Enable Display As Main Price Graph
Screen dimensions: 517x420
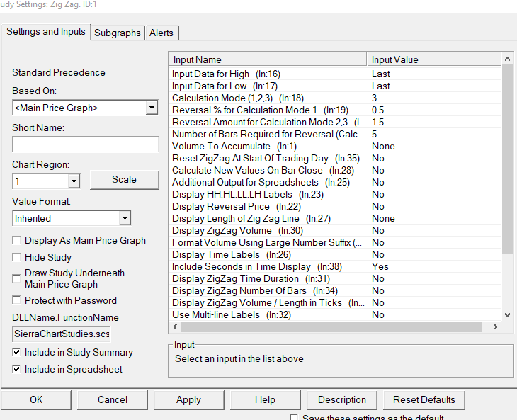pyautogui.click(x=16, y=240)
